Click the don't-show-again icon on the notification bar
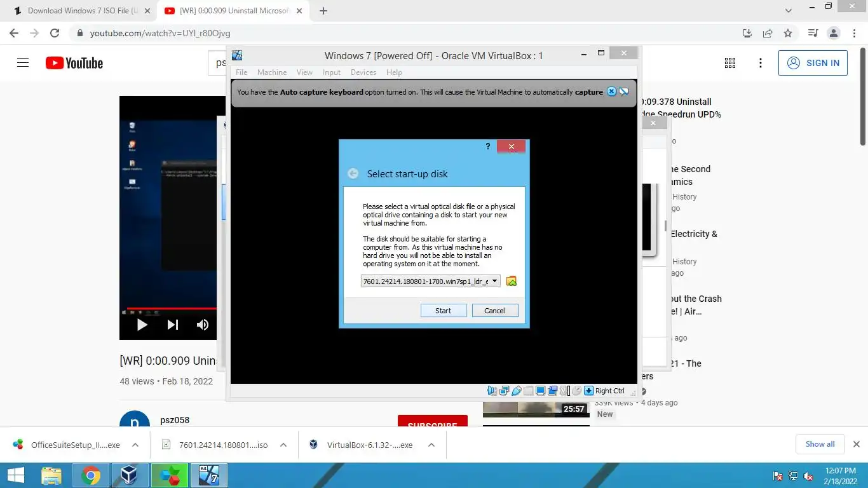Viewport: 868px width, 488px height. coord(624,91)
